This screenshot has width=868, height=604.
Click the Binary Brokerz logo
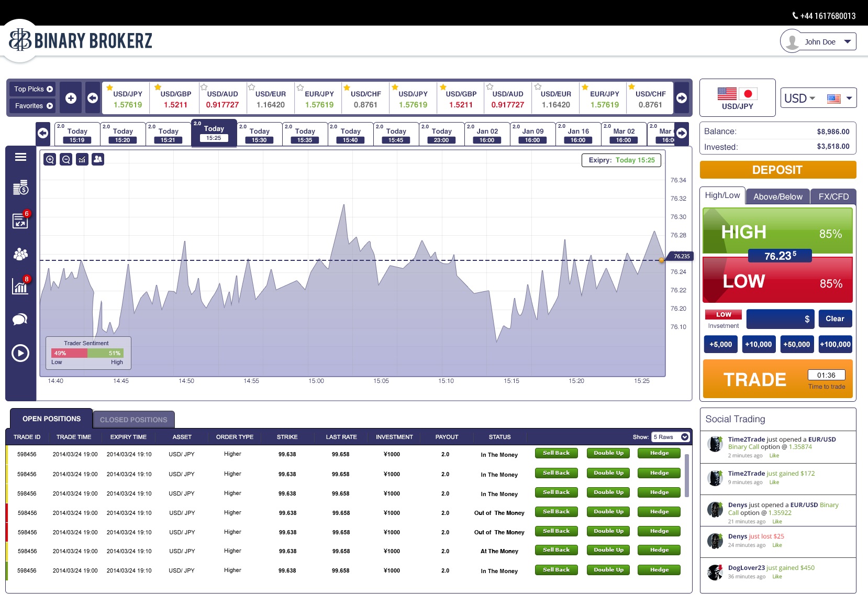click(81, 40)
